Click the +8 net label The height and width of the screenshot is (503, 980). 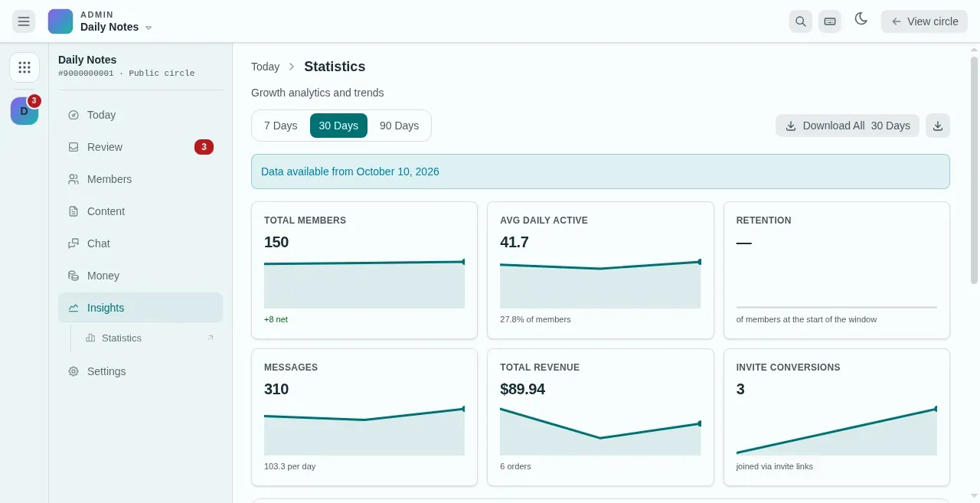point(276,319)
